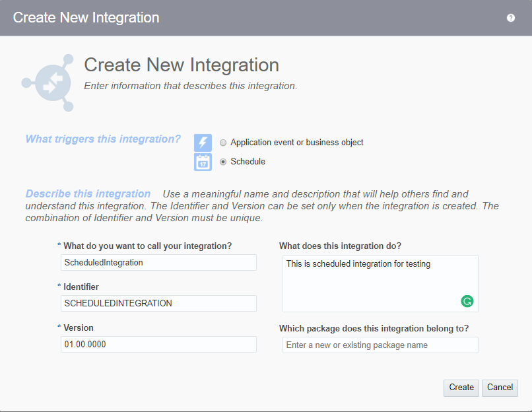Open the package name combo box

(380, 345)
